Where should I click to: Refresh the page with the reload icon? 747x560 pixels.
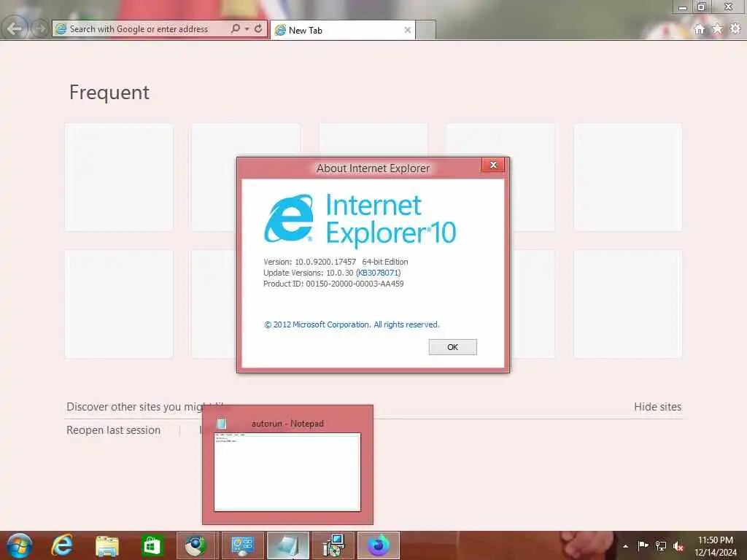tap(258, 28)
